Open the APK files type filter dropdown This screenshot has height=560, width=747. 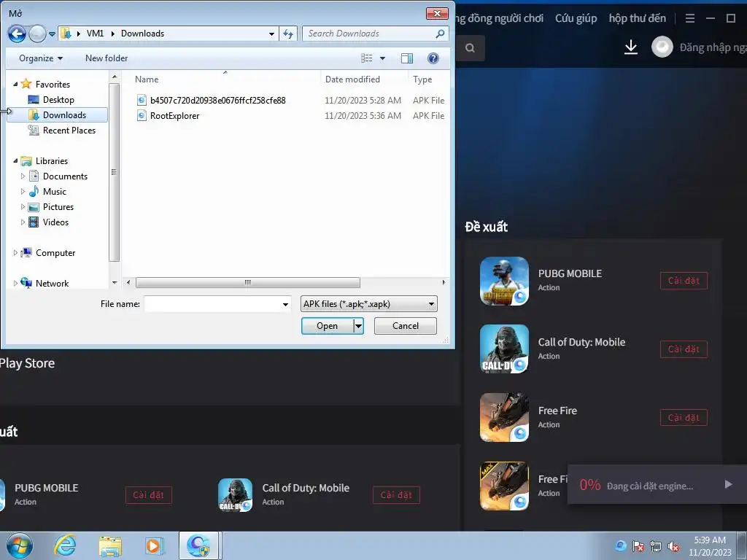[368, 304]
